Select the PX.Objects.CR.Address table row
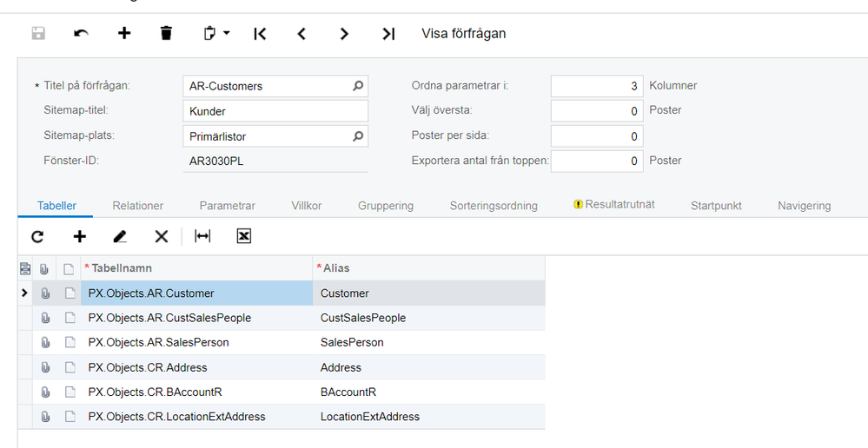868x448 pixels. pos(199,367)
